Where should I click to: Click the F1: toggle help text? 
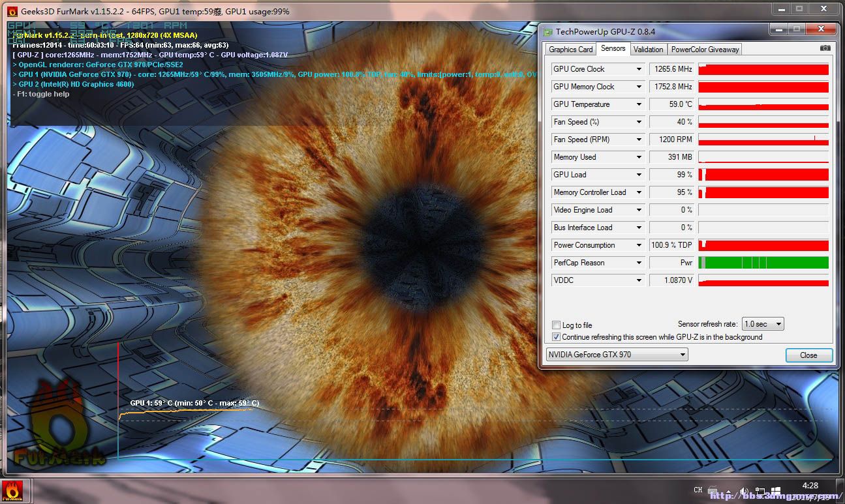40,94
